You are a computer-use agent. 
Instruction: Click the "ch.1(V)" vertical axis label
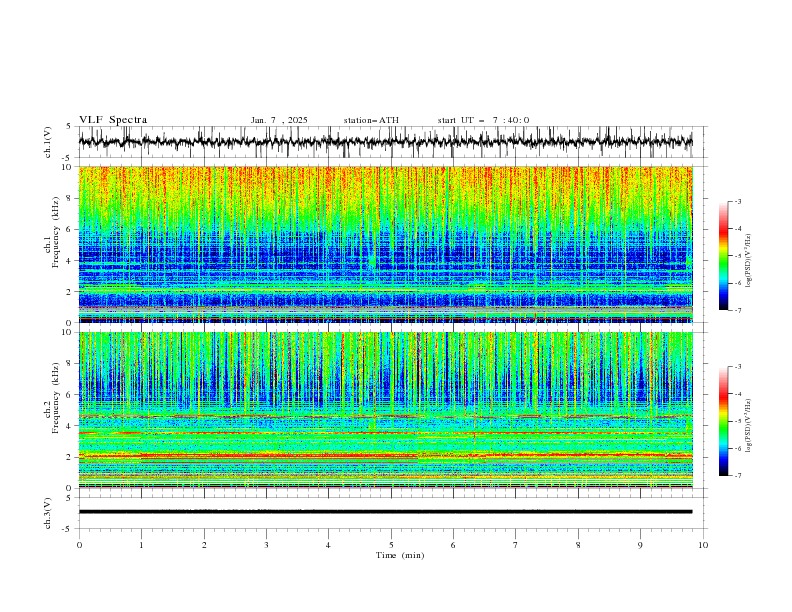click(x=48, y=142)
